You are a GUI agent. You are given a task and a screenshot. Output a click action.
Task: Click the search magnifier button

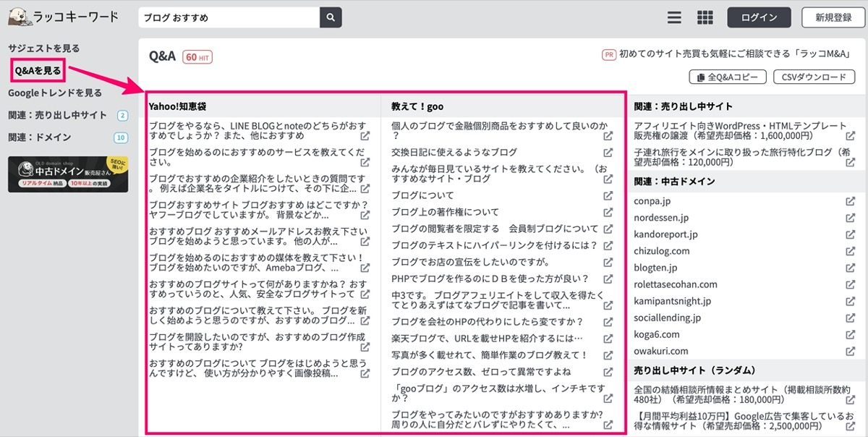click(x=331, y=17)
